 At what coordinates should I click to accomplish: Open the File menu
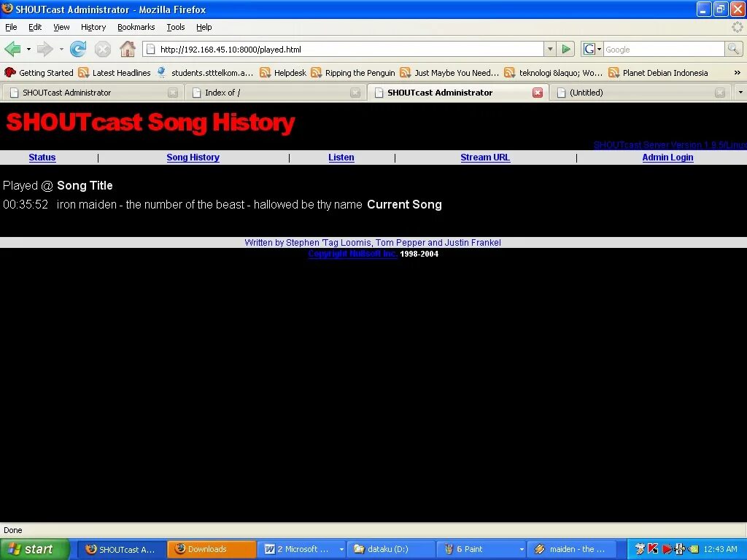tap(11, 27)
